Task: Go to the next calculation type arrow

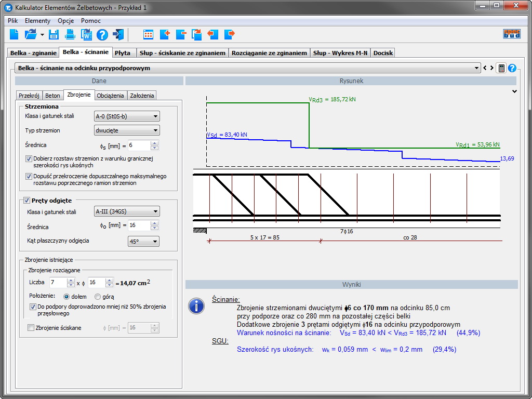Action: (x=491, y=68)
